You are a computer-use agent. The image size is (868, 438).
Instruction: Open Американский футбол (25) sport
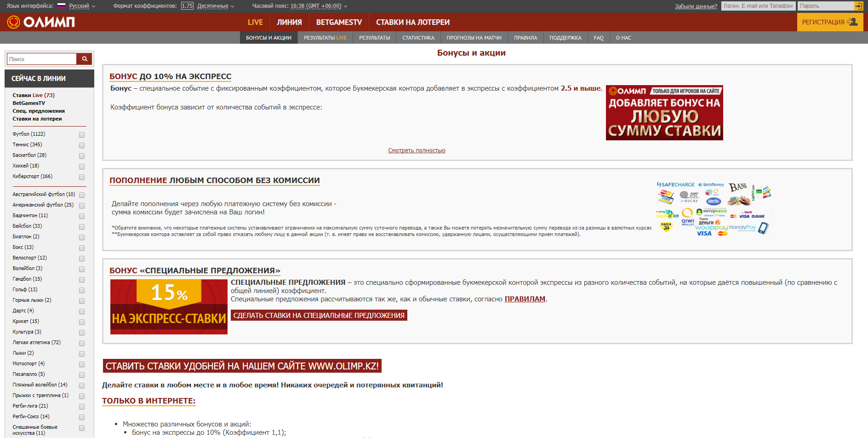[43, 205]
